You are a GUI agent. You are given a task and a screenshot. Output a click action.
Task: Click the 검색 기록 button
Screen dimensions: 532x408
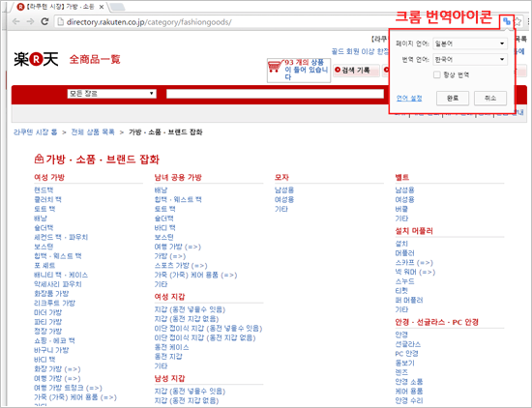click(x=356, y=71)
